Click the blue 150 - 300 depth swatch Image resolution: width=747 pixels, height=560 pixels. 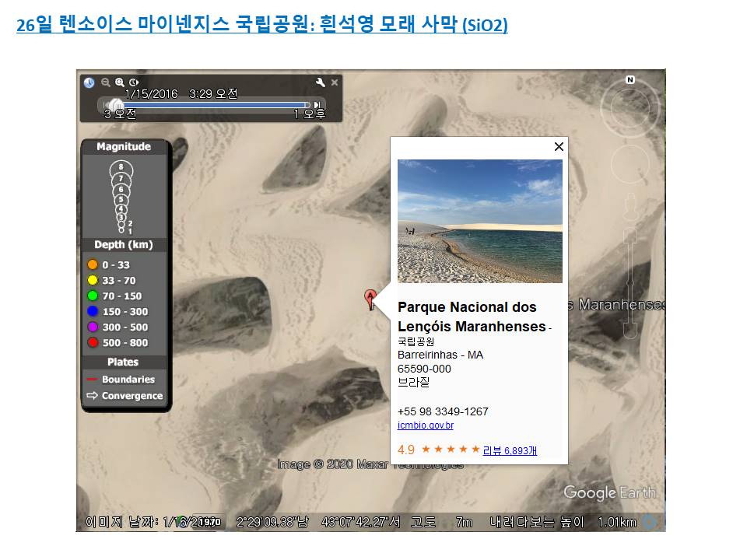coord(93,311)
